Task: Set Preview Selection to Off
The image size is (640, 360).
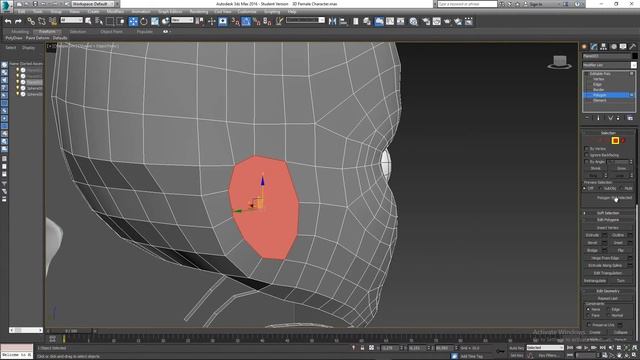Action: click(585, 188)
